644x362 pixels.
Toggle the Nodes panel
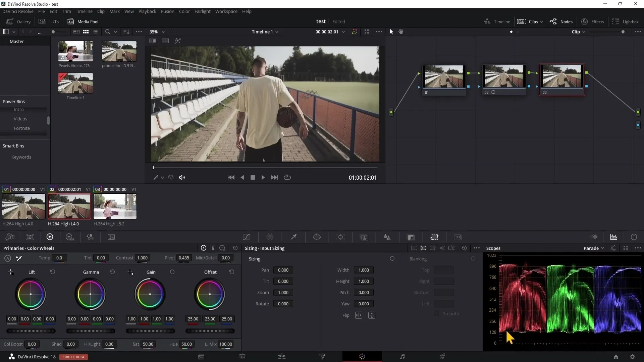pos(561,21)
